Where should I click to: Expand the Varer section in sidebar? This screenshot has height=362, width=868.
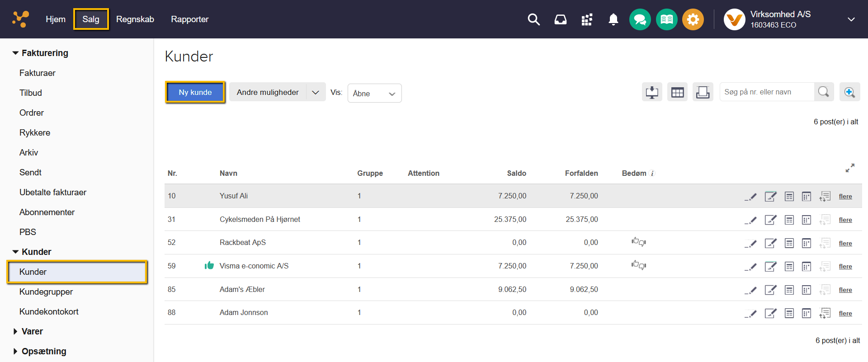[x=32, y=331]
